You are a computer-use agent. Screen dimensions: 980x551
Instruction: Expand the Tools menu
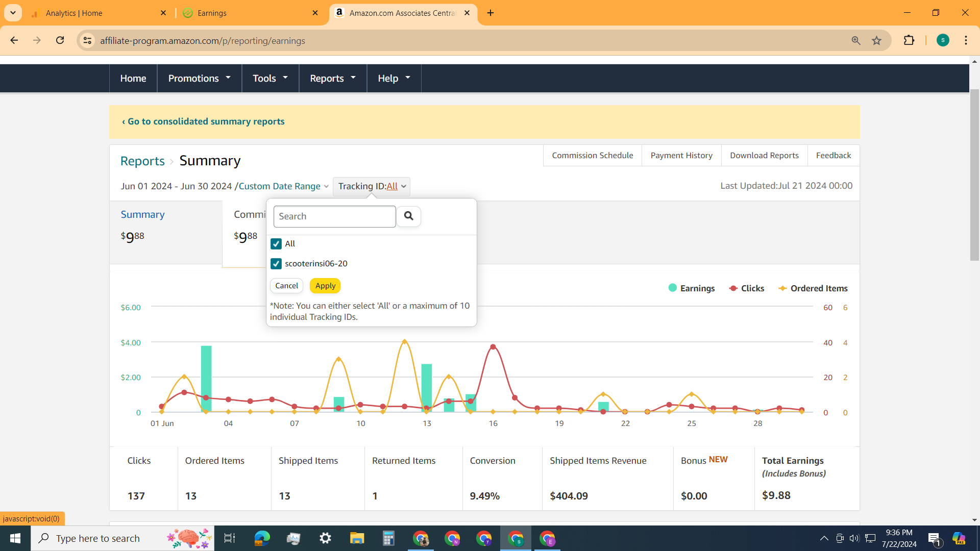[x=270, y=78]
